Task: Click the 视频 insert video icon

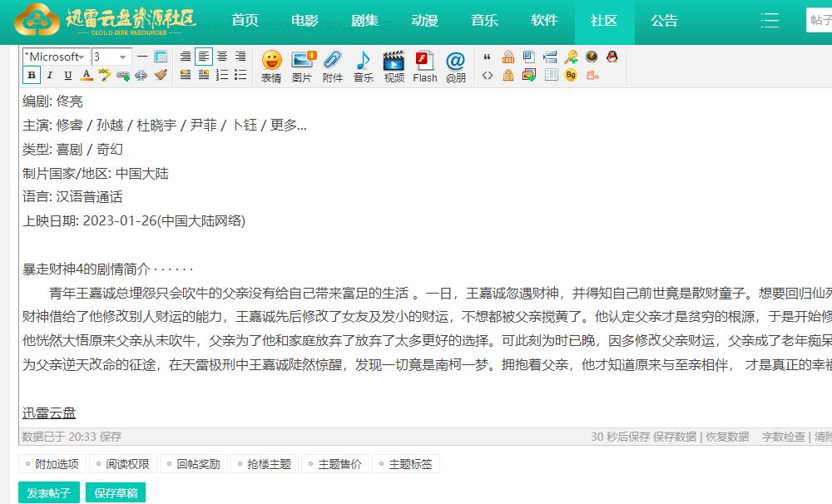Action: [394, 66]
